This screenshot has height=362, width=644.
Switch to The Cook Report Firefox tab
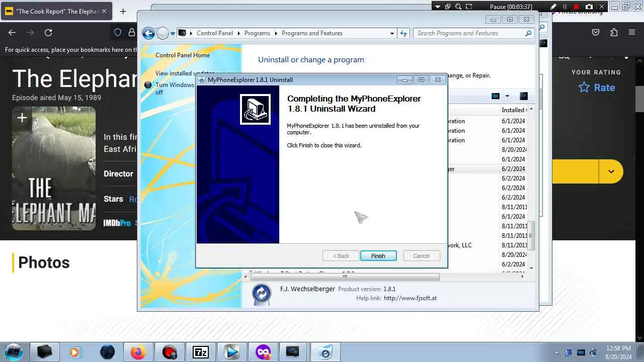(56, 11)
